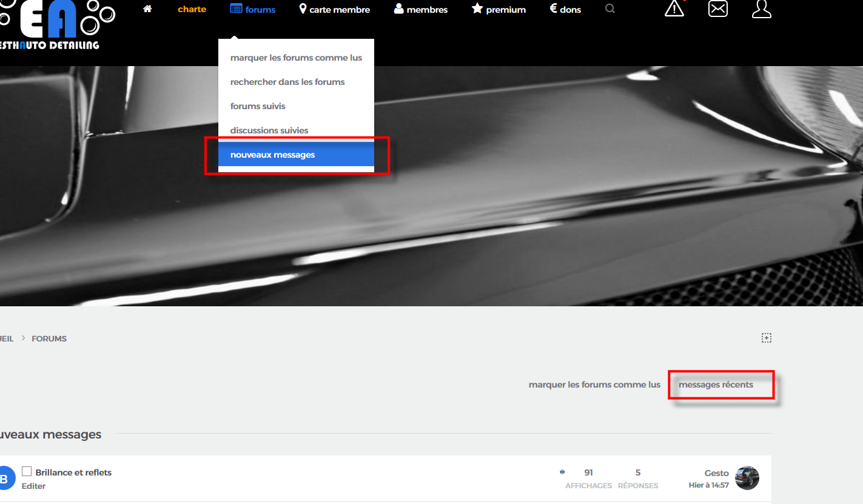Select nouveaux messages in forums menu
The width and height of the screenshot is (863, 504).
[273, 155]
